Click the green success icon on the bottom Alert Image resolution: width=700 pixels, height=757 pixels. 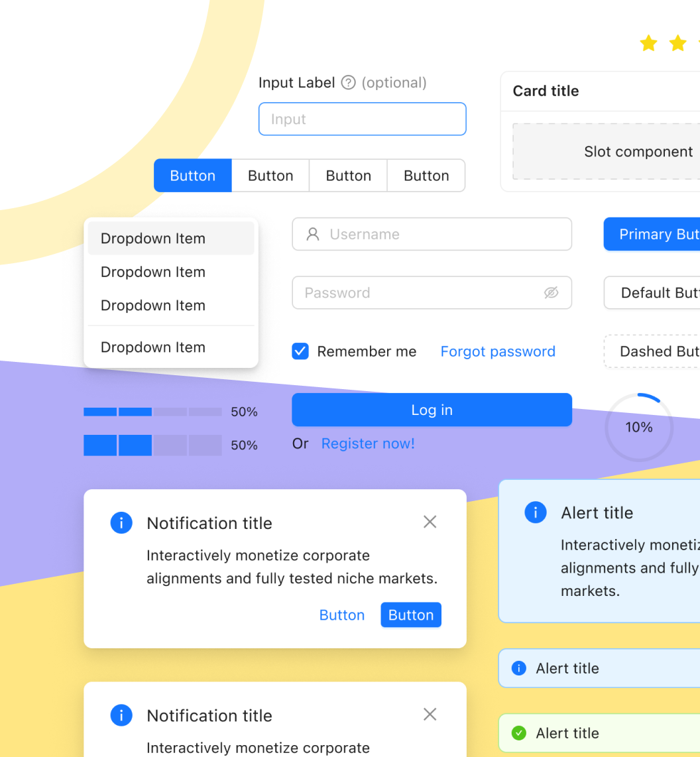click(519, 733)
